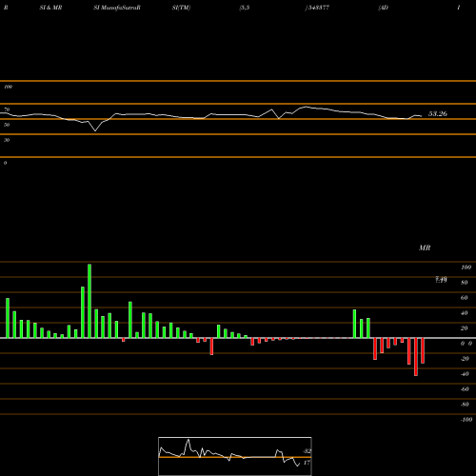The height and width of the screenshot is (476, 476).
Task: Click the 30 level label on RSI panel
Action: click(7, 140)
